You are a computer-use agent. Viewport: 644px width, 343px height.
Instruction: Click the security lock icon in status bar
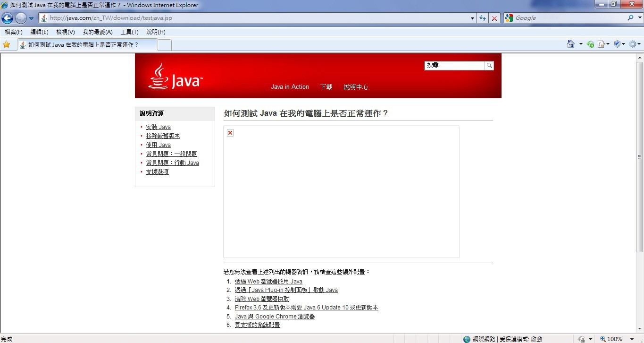tap(582, 339)
